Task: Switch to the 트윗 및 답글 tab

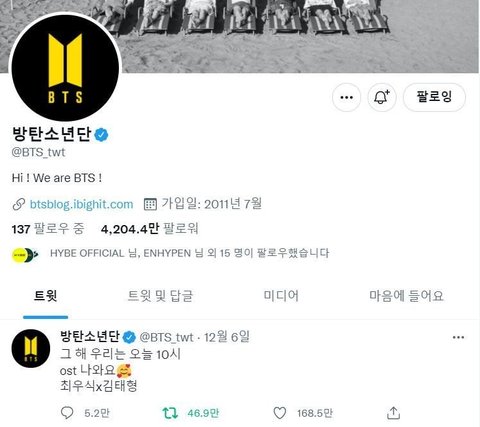Action: click(x=160, y=296)
